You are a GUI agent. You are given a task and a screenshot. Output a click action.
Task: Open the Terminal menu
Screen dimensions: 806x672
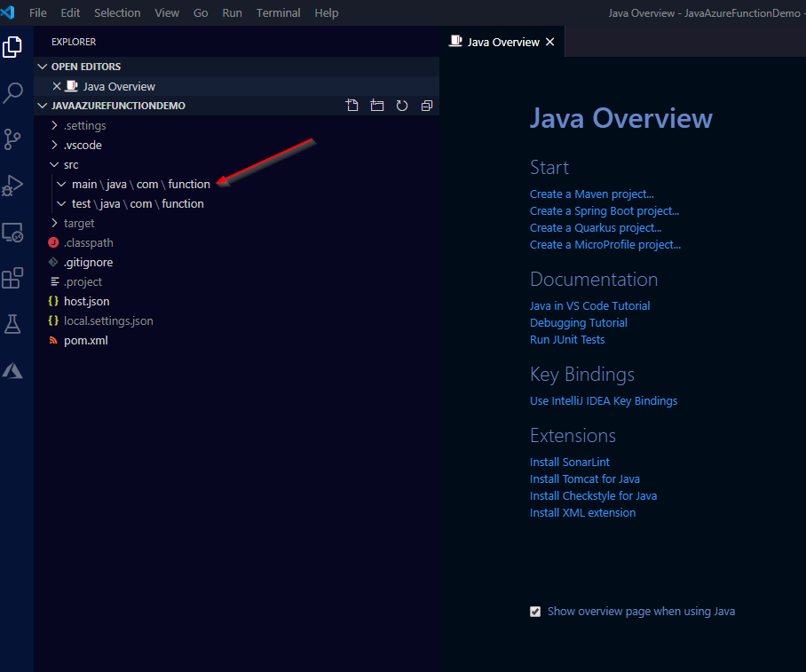278,13
